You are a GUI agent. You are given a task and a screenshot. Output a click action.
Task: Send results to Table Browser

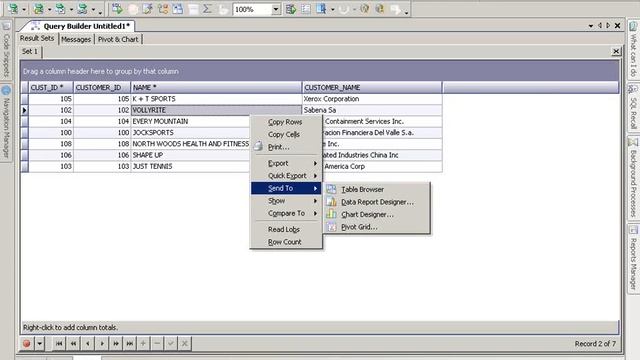pos(376,189)
